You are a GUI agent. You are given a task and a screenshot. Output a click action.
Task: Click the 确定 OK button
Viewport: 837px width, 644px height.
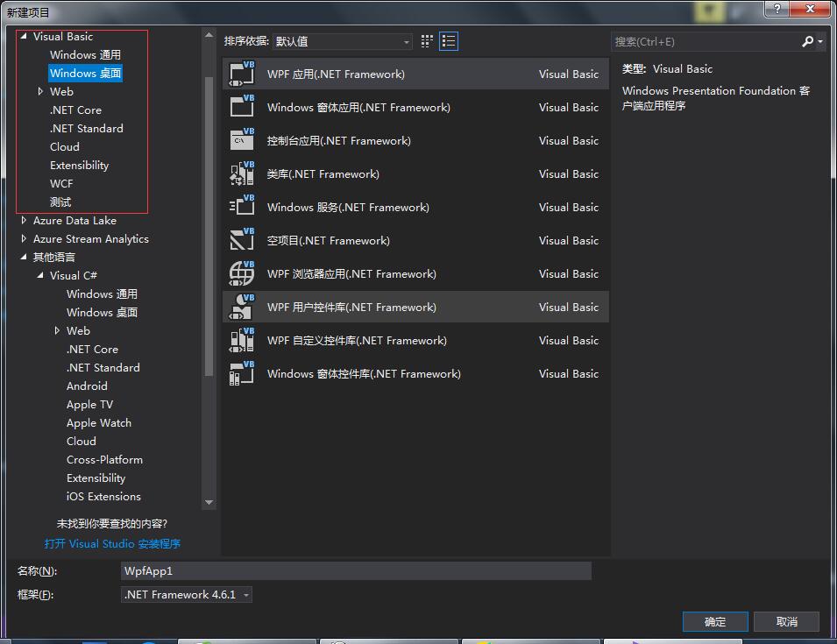click(x=715, y=621)
